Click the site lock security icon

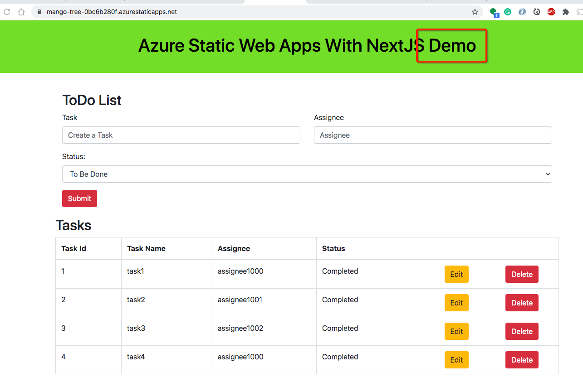click(39, 12)
